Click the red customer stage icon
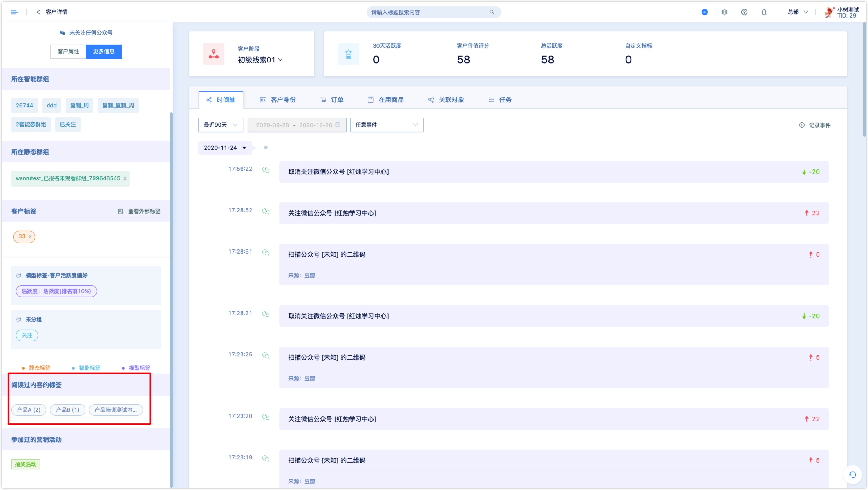Screen dimensions: 868x490 (x=214, y=54)
